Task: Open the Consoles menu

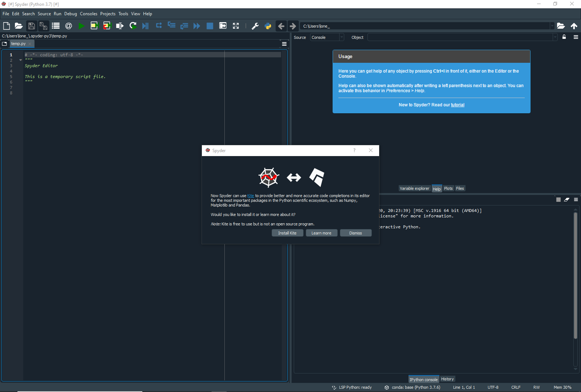Action: (89, 14)
